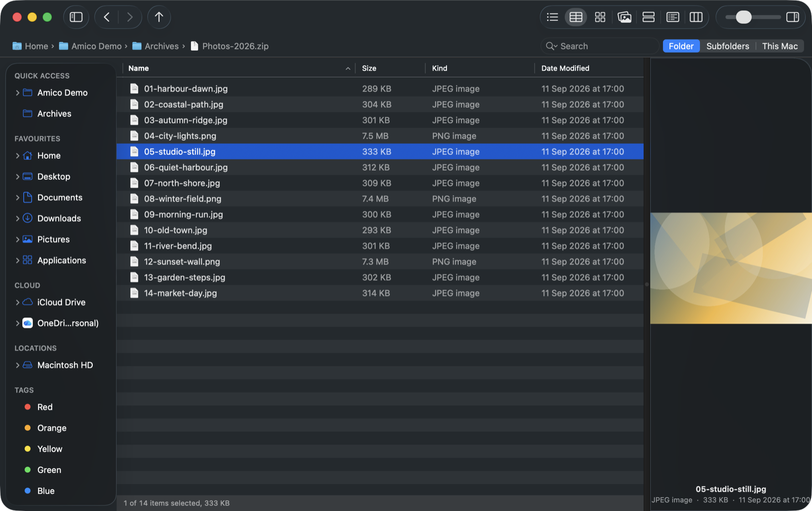Select the file 12-sunset-wall.png
This screenshot has height=511, width=812.
pyautogui.click(x=380, y=262)
